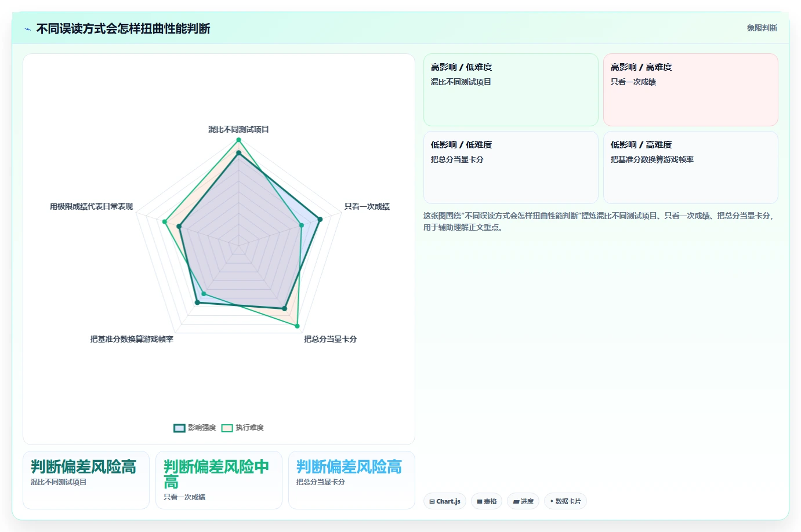The width and height of the screenshot is (801, 532).
Task: Select the 把基准分数换算游戏帧率 radar axis label
Action: click(132, 339)
